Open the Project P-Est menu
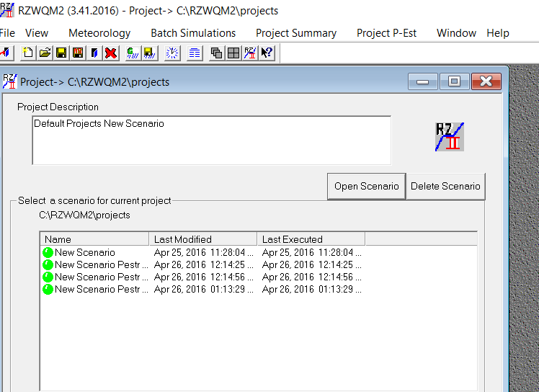 point(386,33)
